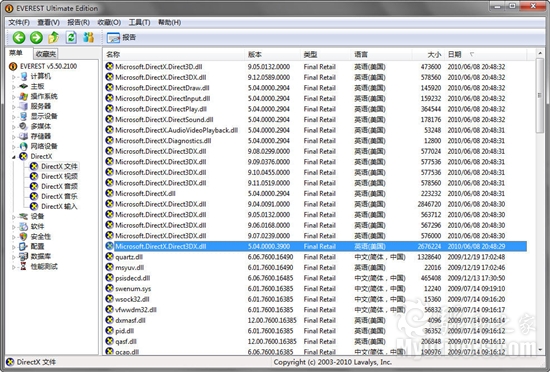Expand the 计算机 tree node
This screenshot has height=372, width=550.
pyautogui.click(x=14, y=76)
